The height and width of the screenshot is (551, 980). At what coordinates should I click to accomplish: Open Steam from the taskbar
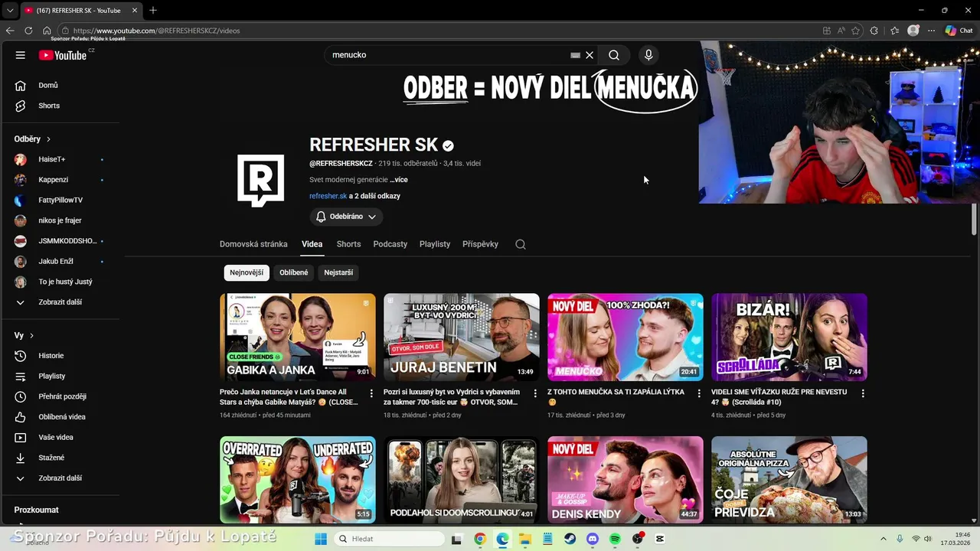pyautogui.click(x=570, y=539)
